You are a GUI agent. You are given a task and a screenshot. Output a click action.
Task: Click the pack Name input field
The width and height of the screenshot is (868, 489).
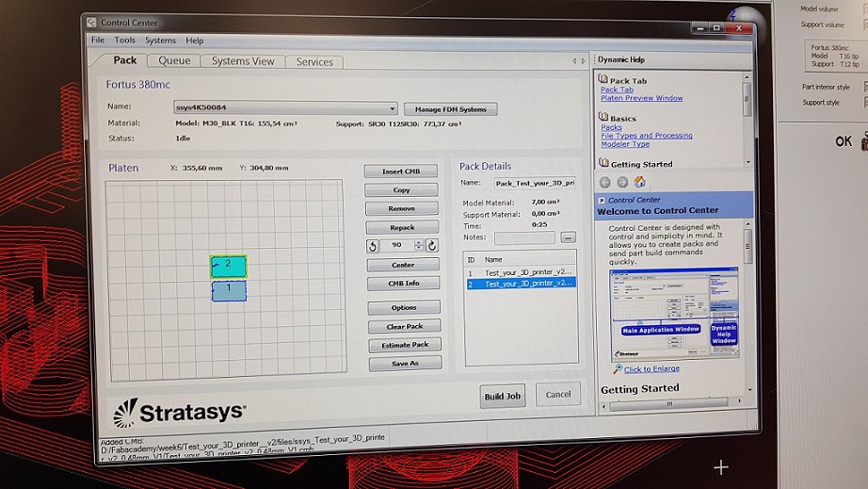coord(535,183)
